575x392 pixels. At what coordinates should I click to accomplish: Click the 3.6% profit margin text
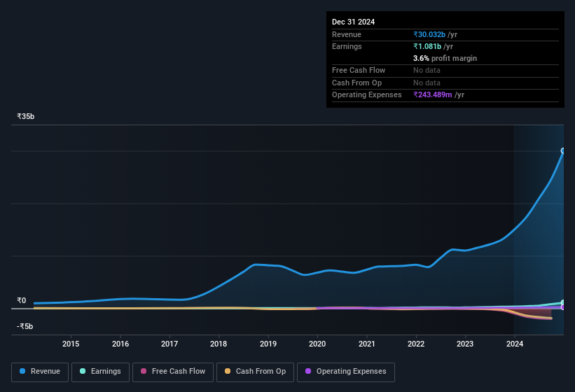[x=445, y=58]
